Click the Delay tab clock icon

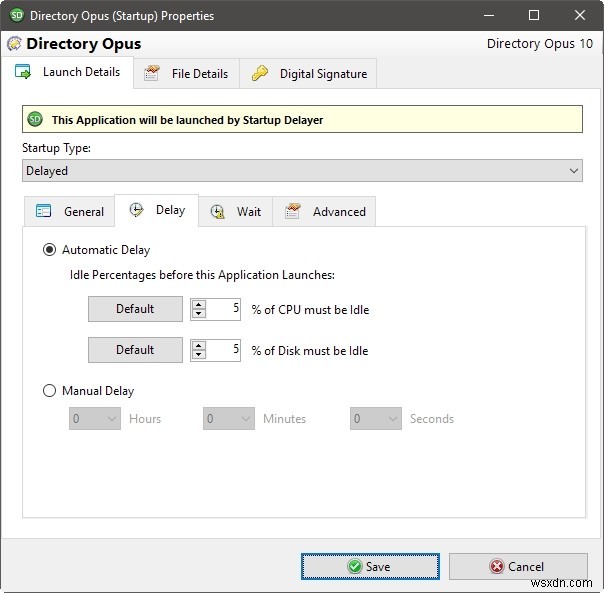pos(136,210)
